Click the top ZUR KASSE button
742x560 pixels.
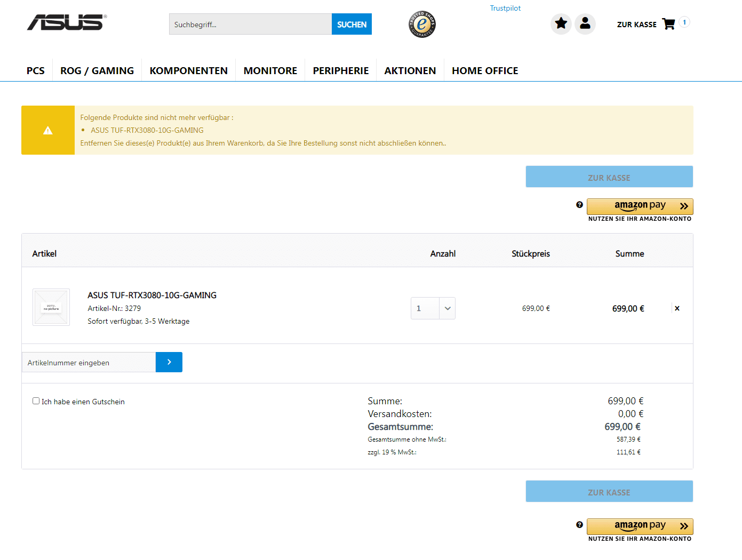click(x=609, y=177)
